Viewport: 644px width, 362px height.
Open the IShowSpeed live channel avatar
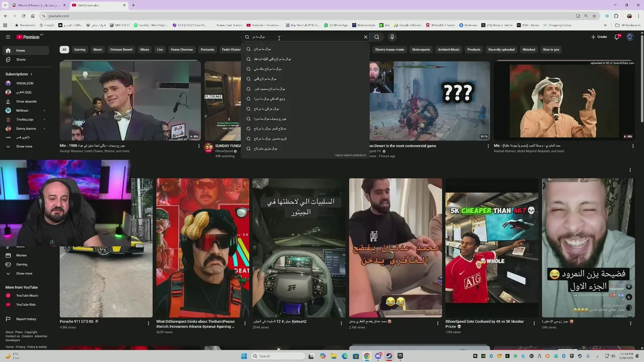(x=208, y=148)
